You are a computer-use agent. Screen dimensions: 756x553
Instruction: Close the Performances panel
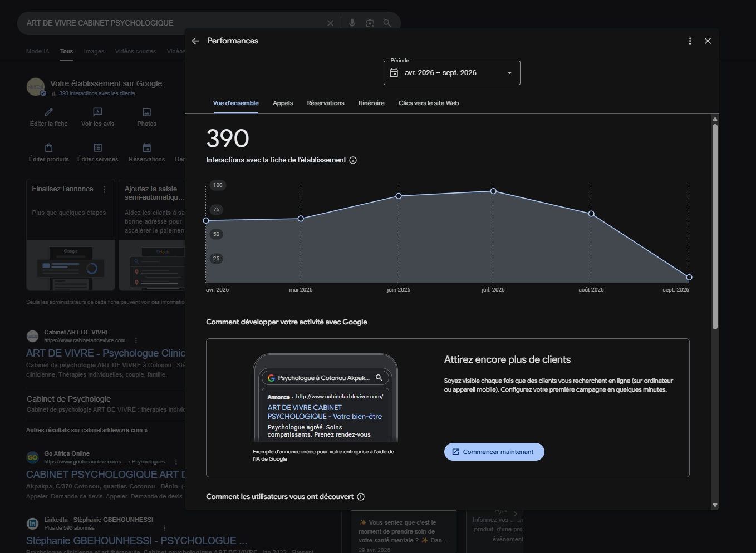click(x=708, y=41)
